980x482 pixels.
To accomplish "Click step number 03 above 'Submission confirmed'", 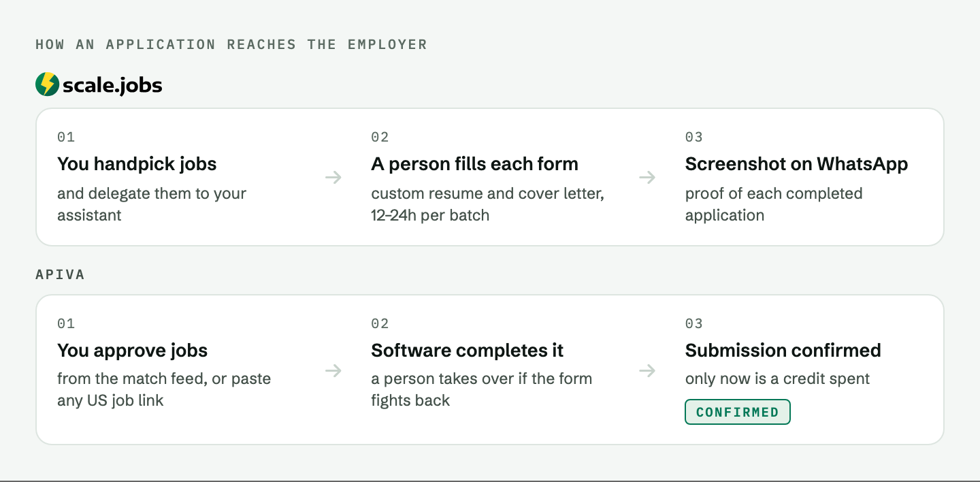I will tap(694, 323).
